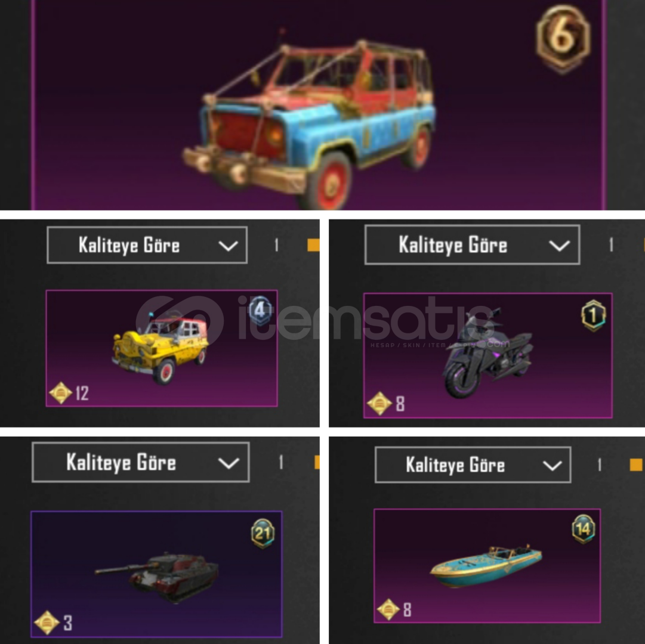645x644 pixels.
Task: Click the level 6 badge on jeep card
Action: 563,39
